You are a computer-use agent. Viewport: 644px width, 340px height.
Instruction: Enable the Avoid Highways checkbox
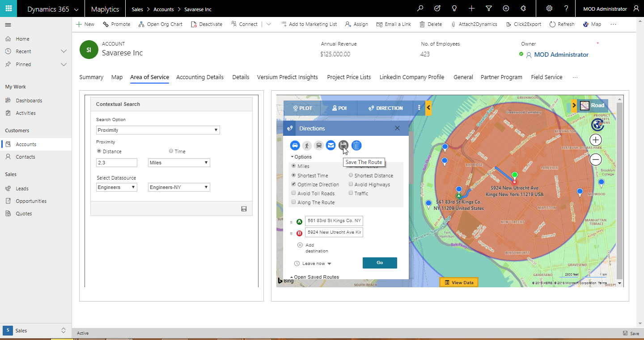click(x=351, y=184)
